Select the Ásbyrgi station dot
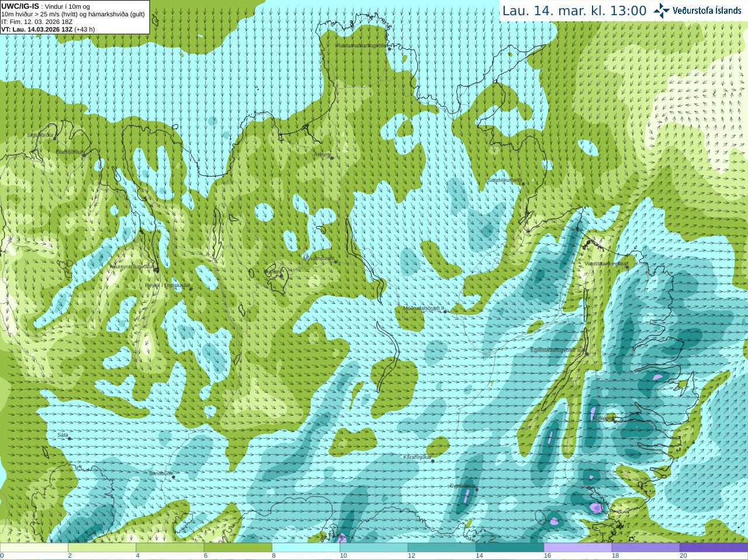This screenshot has width=748, height=560. [332, 158]
